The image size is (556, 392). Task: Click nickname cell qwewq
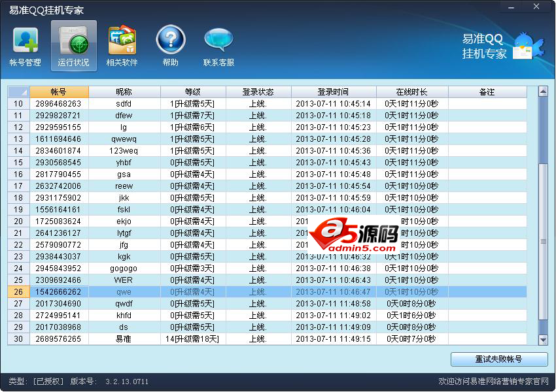(124, 139)
